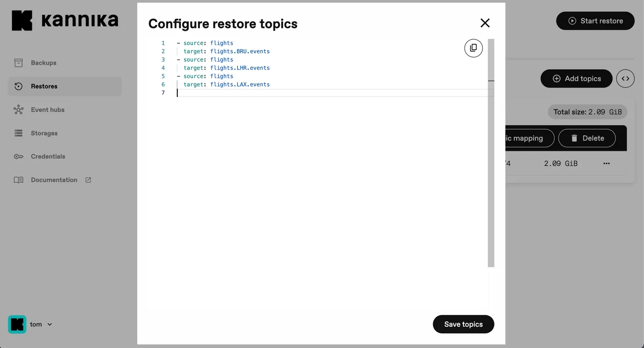Click the play icon on Start restore
This screenshot has height=348, width=644.
(572, 21)
